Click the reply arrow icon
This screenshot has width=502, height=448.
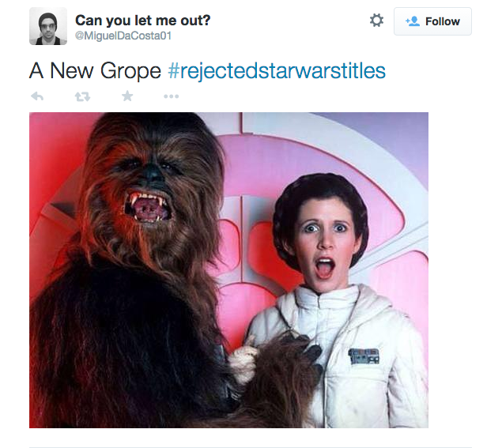(37, 96)
